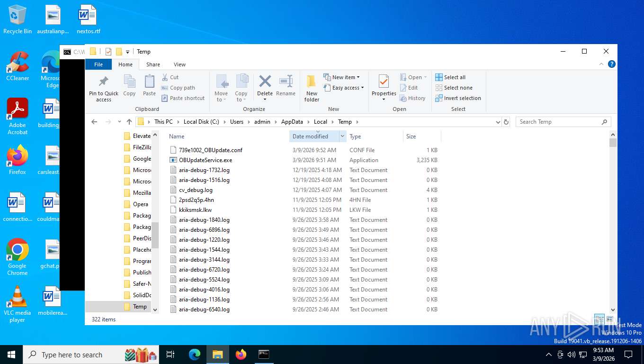Switch to the Home ribbon tab
644x364 pixels.
pyautogui.click(x=125, y=64)
